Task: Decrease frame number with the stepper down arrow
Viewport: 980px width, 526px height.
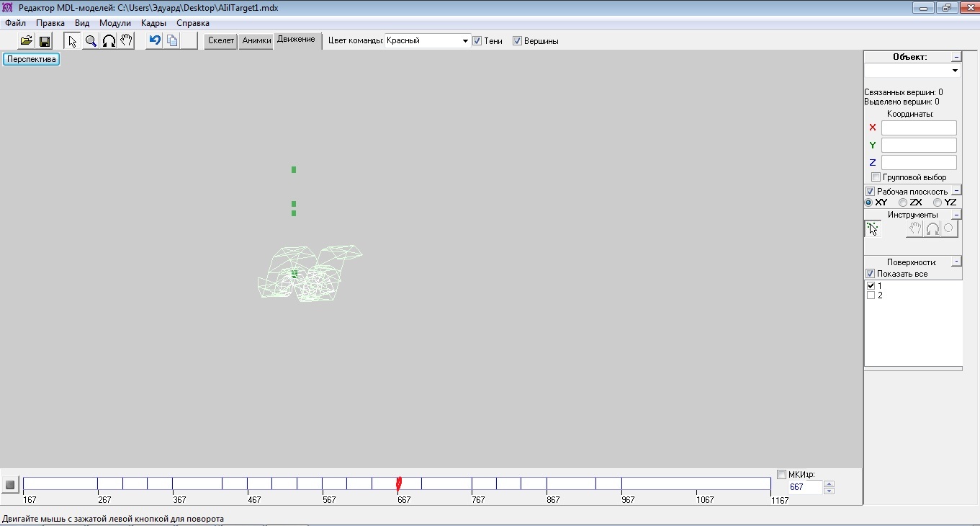Action: point(829,491)
